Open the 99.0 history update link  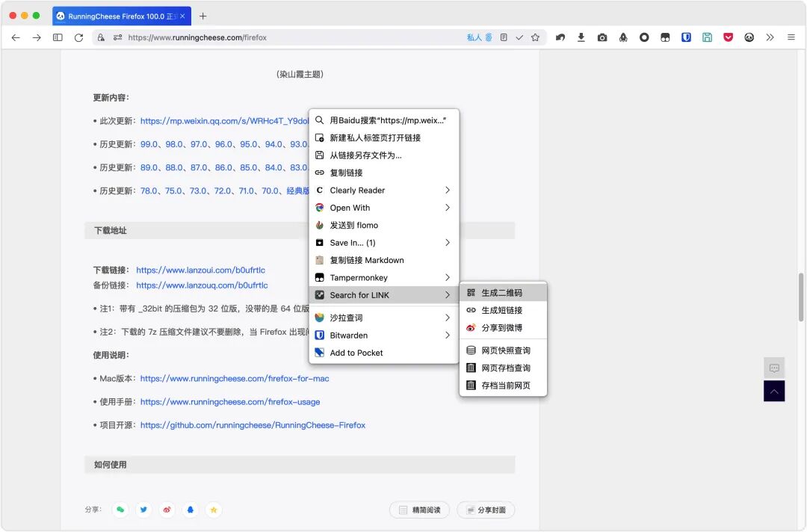coord(149,144)
